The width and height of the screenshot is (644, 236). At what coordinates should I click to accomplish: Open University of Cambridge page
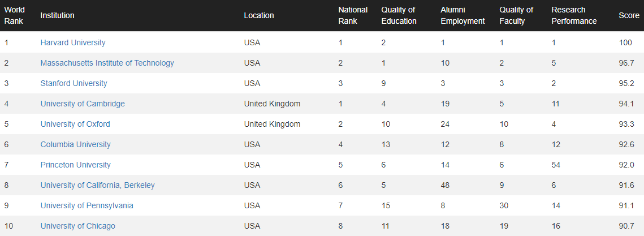pos(83,104)
